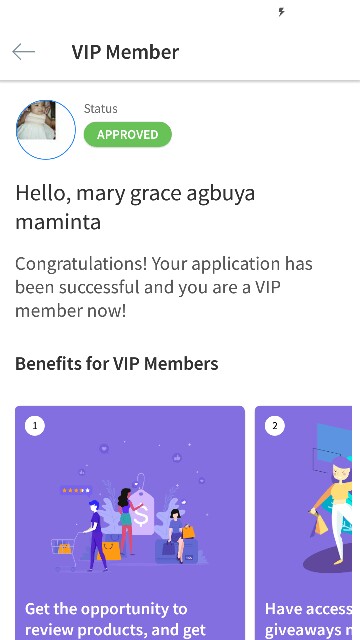Select the number 1 benefit badge
This screenshot has width=360, height=640.
(x=35, y=426)
